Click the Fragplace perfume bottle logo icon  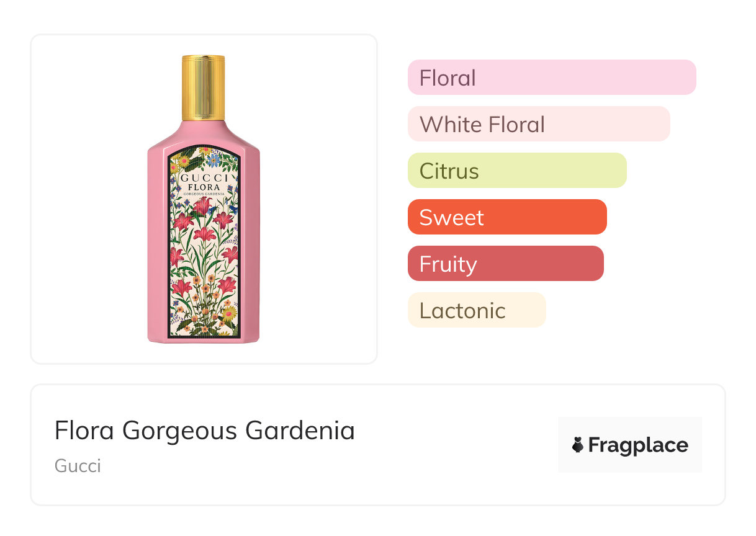coord(578,445)
